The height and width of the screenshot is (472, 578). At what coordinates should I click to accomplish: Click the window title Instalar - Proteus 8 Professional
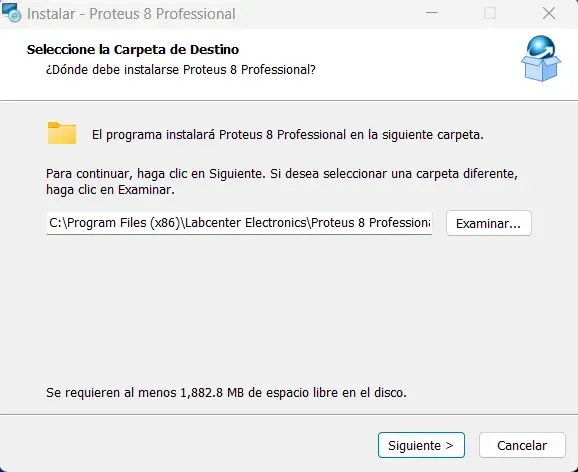point(131,14)
